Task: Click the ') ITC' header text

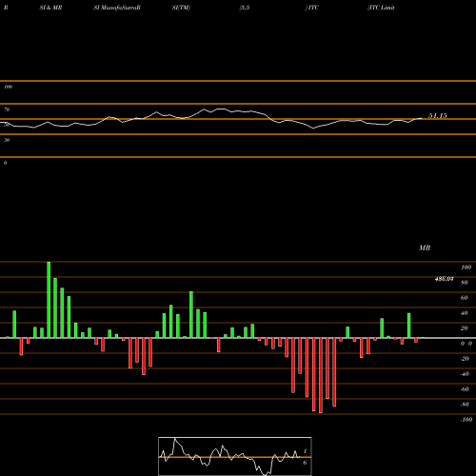Action: point(312,8)
